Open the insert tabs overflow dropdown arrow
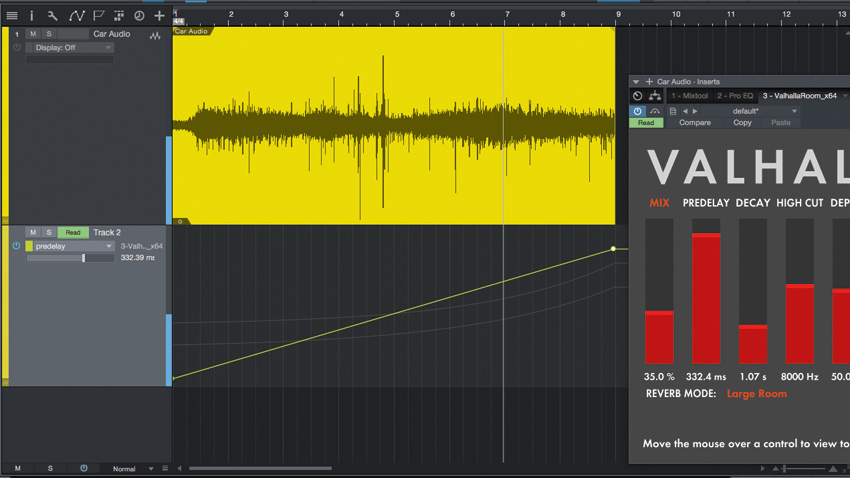The width and height of the screenshot is (850, 478). pyautogui.click(x=845, y=96)
